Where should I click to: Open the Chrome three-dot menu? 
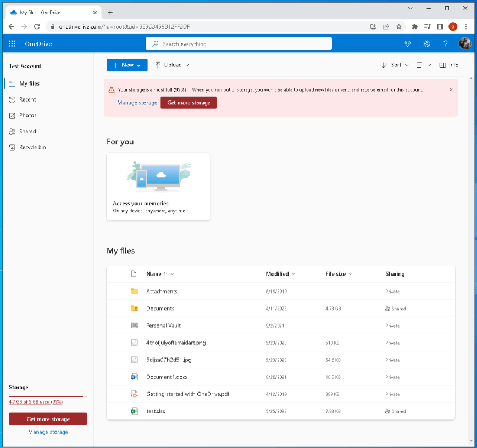coord(466,26)
